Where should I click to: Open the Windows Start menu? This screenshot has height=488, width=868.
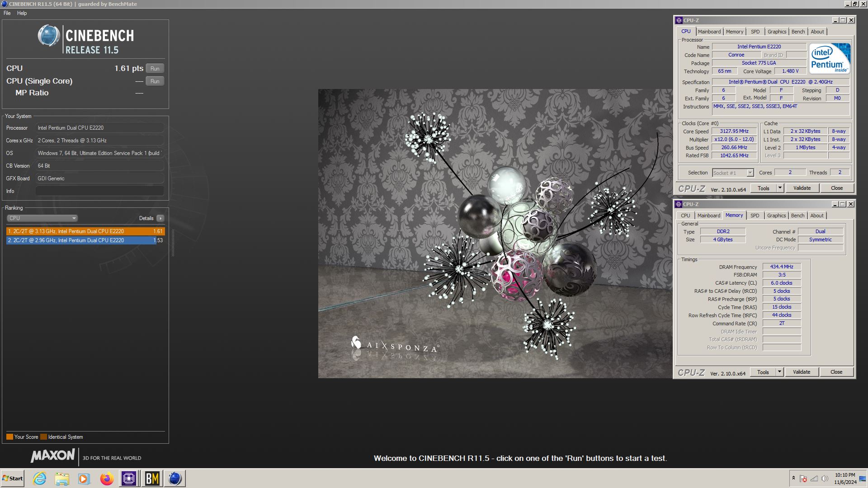coord(12,479)
